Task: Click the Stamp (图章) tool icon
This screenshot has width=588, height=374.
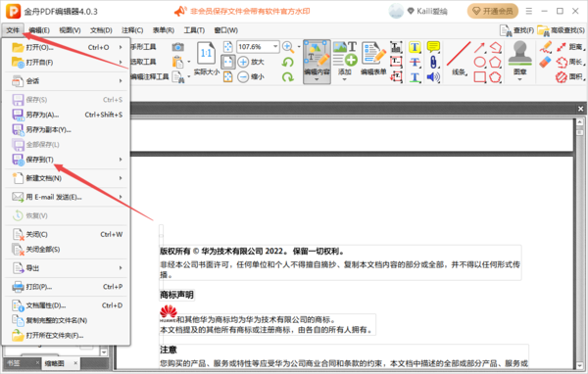Action: (519, 54)
